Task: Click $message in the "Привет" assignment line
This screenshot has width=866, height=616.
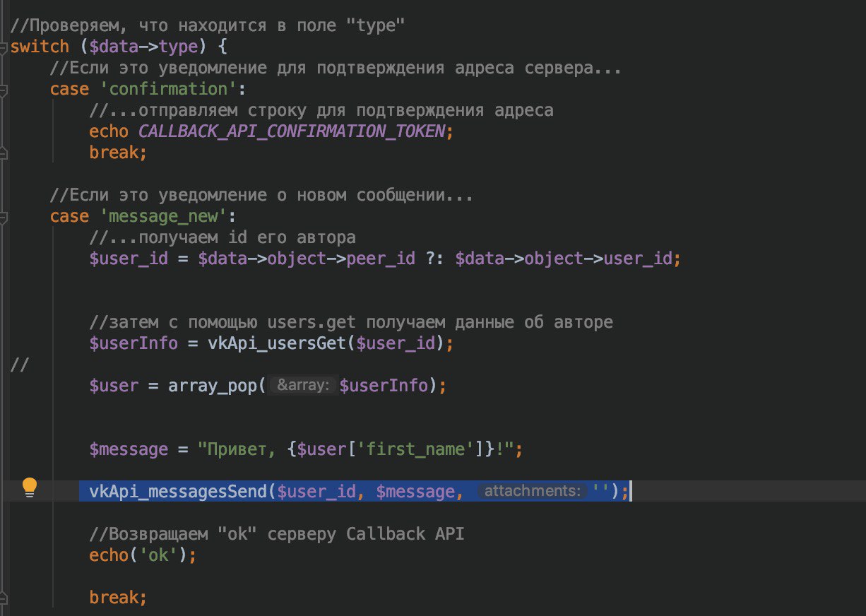Action: 129,449
